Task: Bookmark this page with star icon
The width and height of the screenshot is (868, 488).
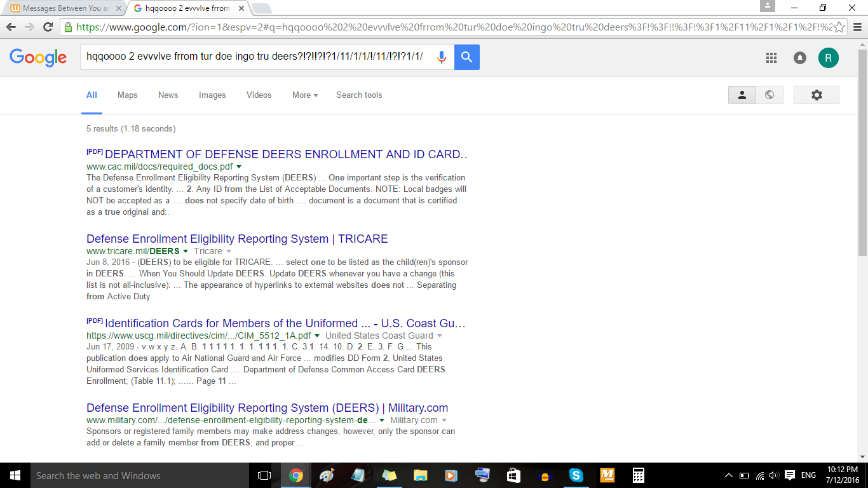Action: point(839,27)
